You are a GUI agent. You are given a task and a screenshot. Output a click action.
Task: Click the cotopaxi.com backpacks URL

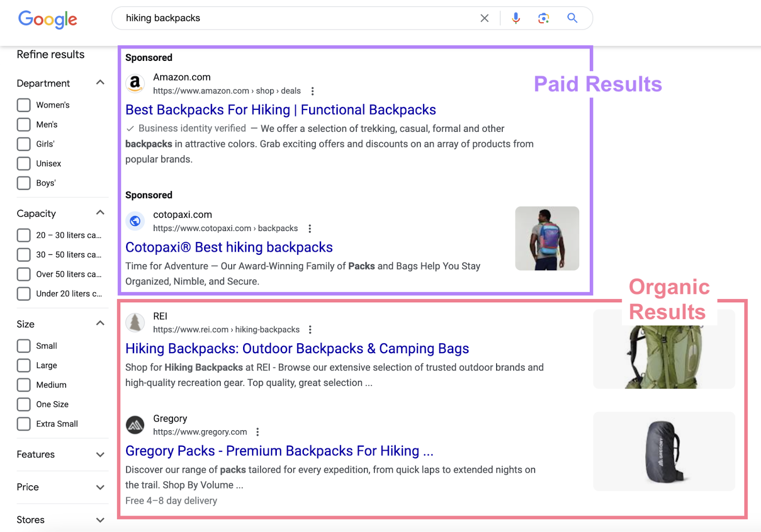tap(225, 229)
